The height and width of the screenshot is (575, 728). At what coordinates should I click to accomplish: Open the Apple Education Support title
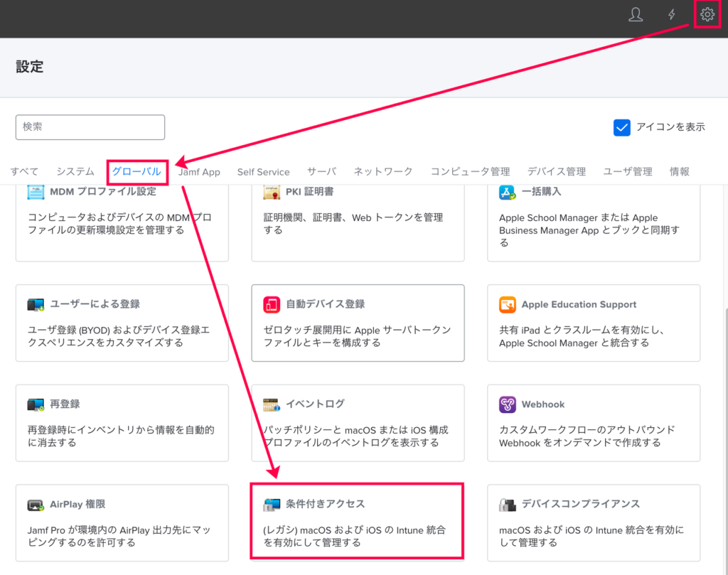click(x=579, y=304)
